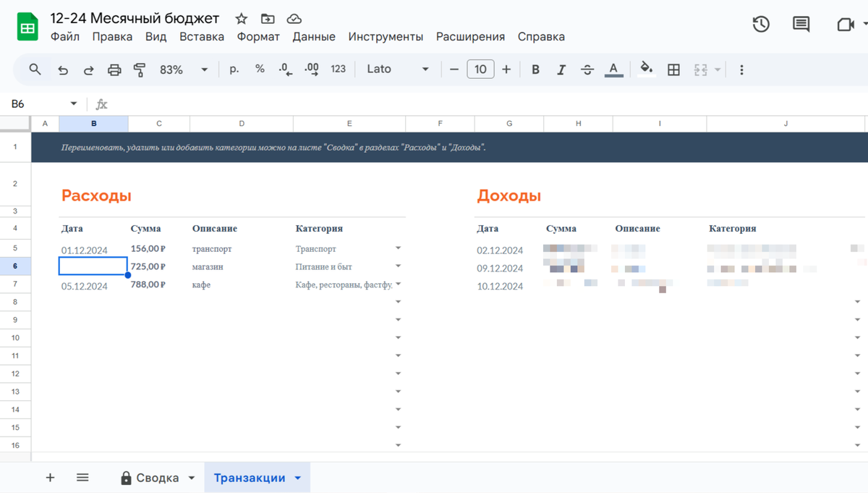Decrease decimal places

point(286,69)
